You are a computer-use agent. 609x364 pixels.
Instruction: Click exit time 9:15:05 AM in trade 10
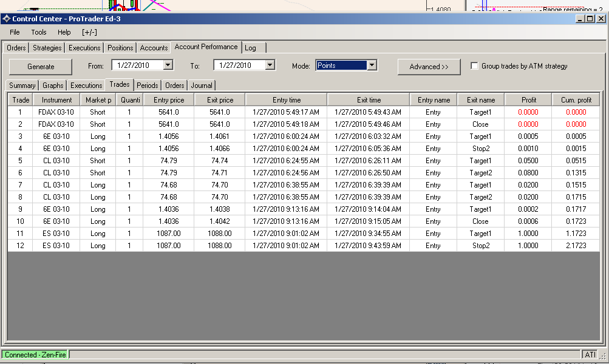pos(368,221)
